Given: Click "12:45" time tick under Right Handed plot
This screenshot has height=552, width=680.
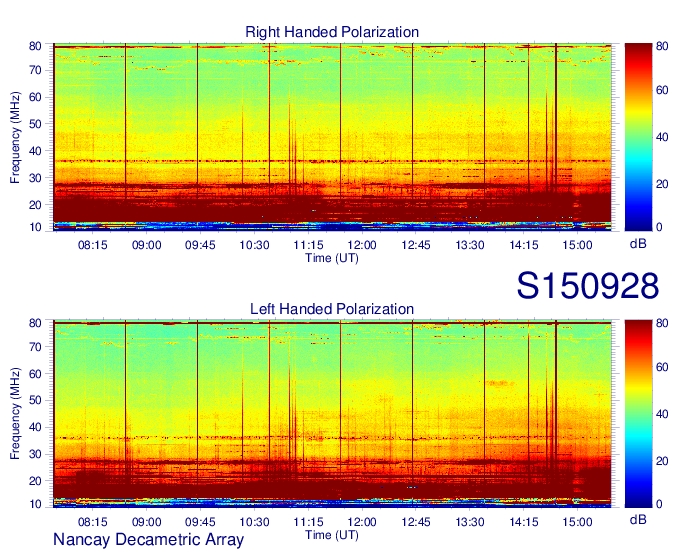Looking at the screenshot, I should click(416, 245).
